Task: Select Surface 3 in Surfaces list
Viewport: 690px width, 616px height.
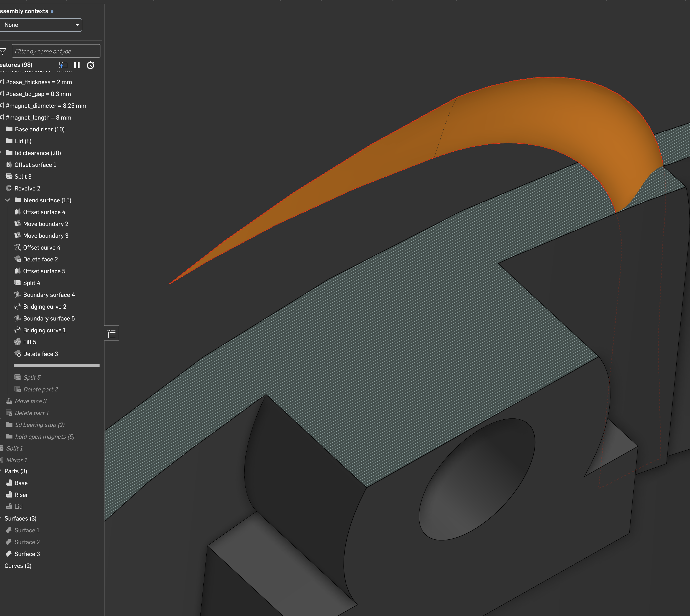Action: tap(27, 554)
